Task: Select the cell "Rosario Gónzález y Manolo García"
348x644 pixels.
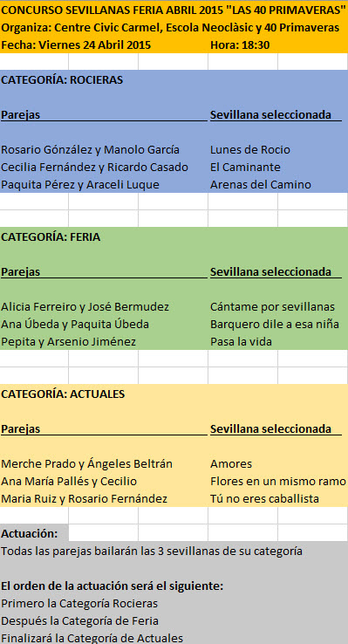Action: [x=91, y=150]
